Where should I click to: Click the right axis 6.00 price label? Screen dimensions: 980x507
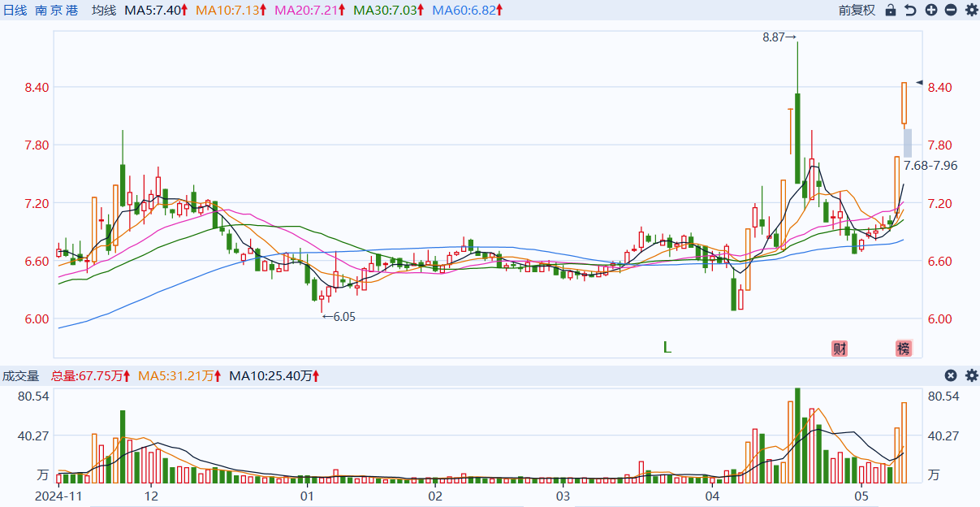[940, 318]
